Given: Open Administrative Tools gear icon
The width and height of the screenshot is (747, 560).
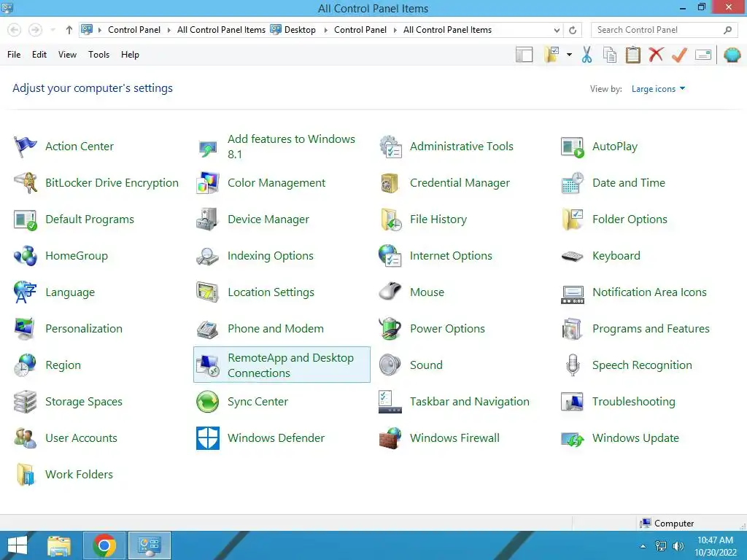Looking at the screenshot, I should coord(390,147).
